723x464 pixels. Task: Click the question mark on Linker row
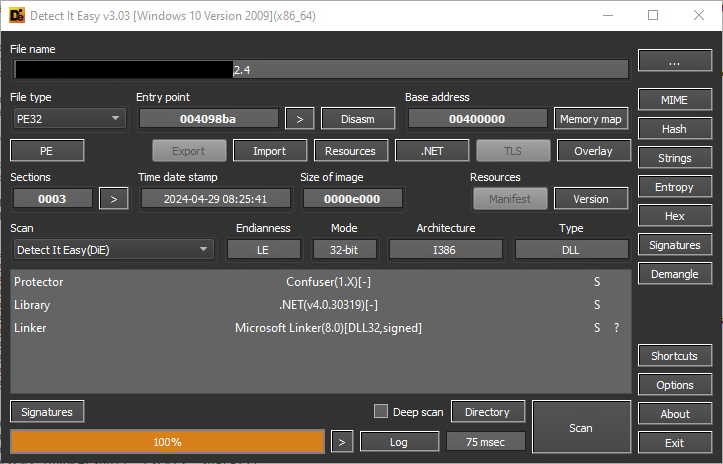pyautogui.click(x=616, y=328)
